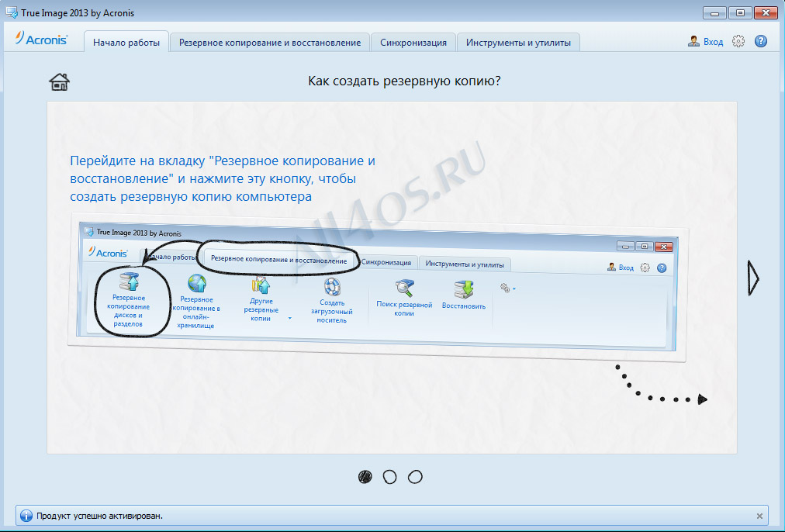Minimize the True Image window
The width and height of the screenshot is (785, 532).
(x=714, y=12)
